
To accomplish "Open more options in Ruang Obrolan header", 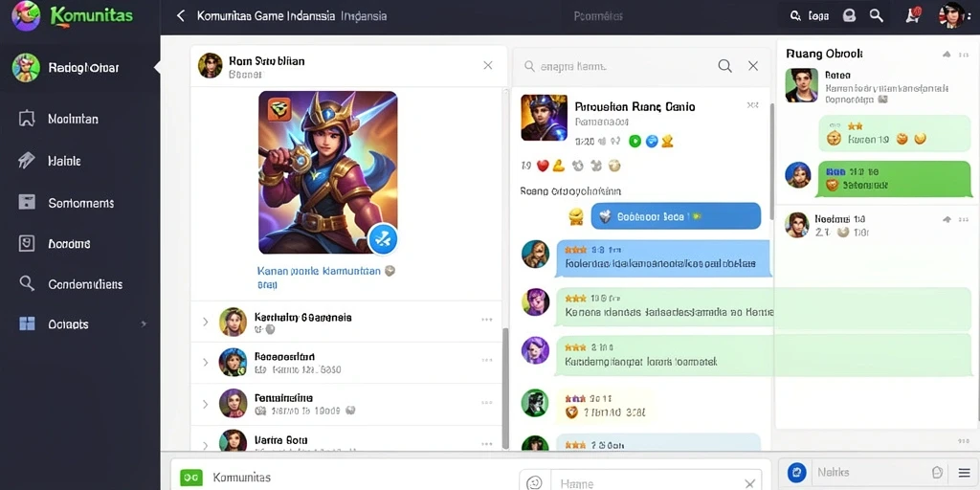I will pos(963,55).
